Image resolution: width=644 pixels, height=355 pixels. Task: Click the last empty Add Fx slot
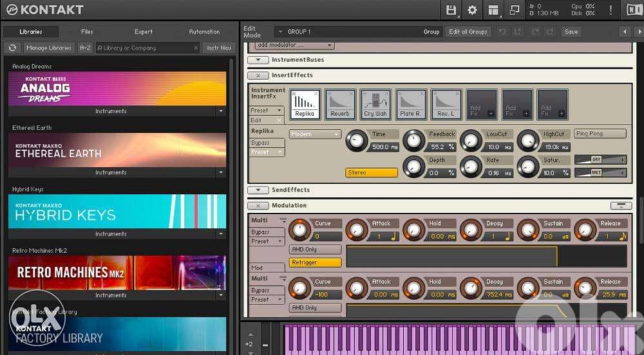(x=552, y=105)
